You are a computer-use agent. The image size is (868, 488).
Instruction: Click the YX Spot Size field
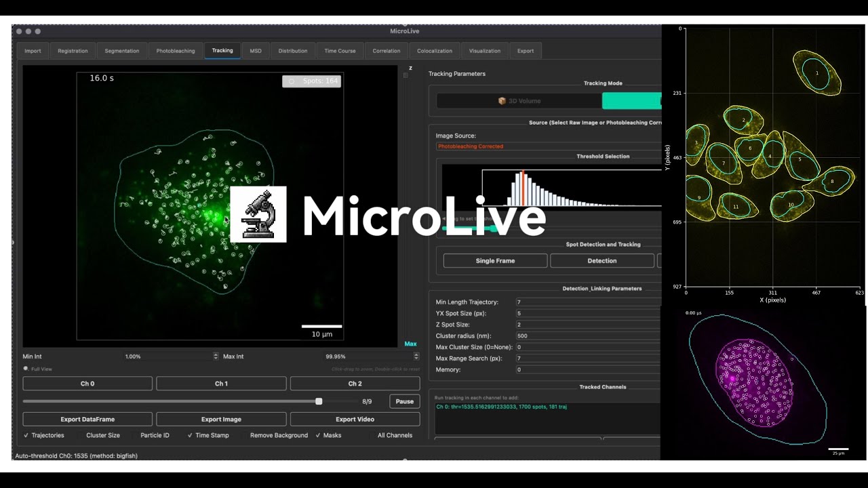587,313
